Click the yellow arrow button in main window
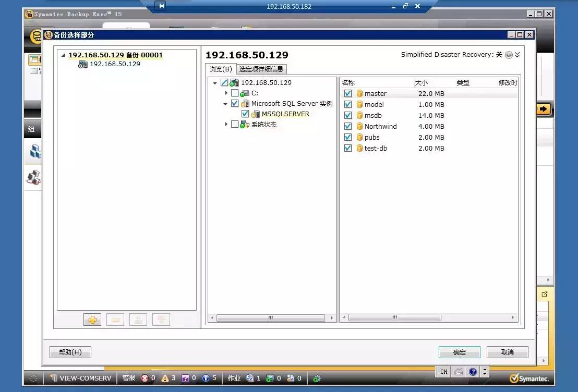578x392 pixels. pos(544,109)
